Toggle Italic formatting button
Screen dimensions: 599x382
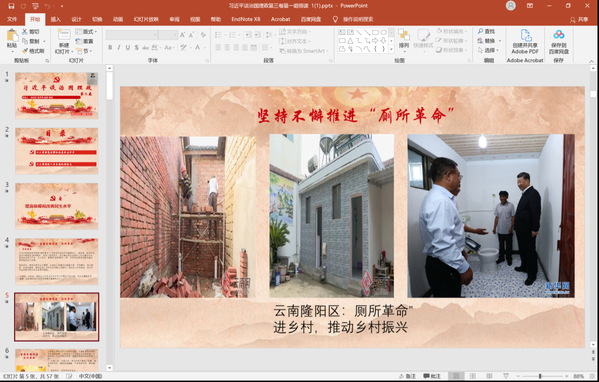click(x=119, y=47)
